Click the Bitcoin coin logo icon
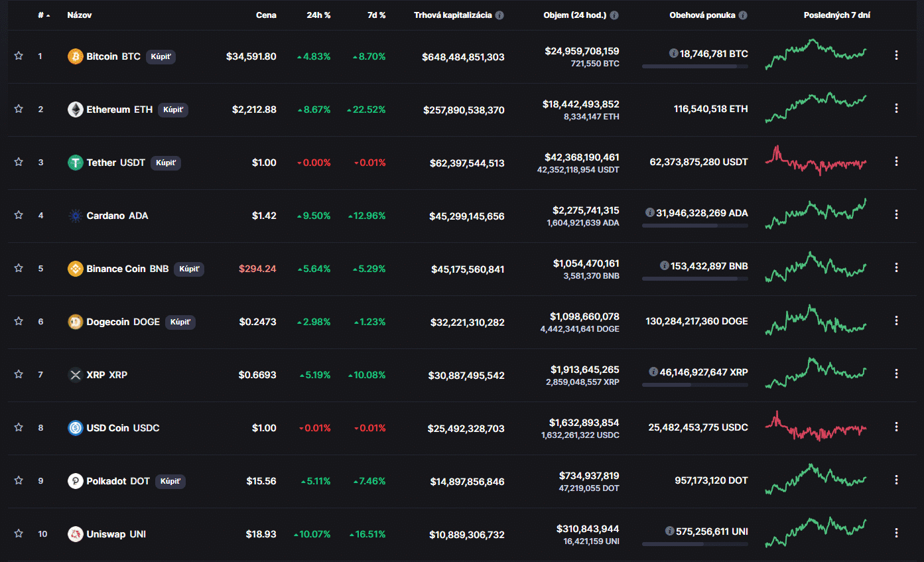The image size is (924, 562). [x=76, y=56]
